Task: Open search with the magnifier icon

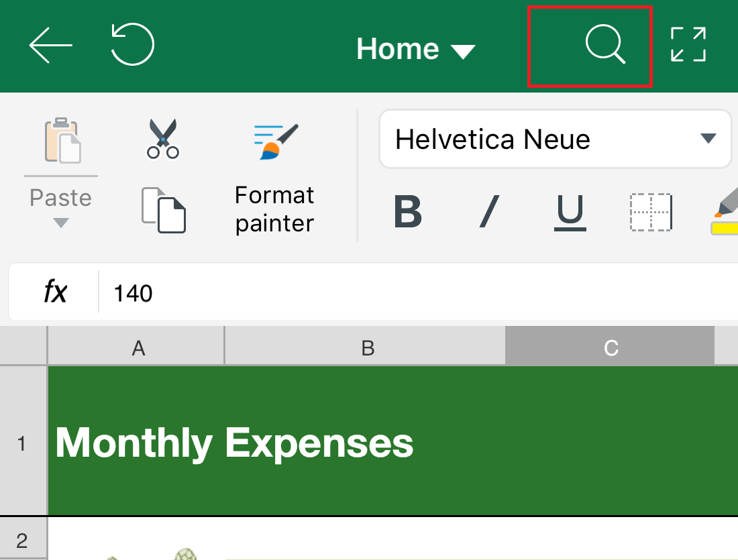Action: 605,44
